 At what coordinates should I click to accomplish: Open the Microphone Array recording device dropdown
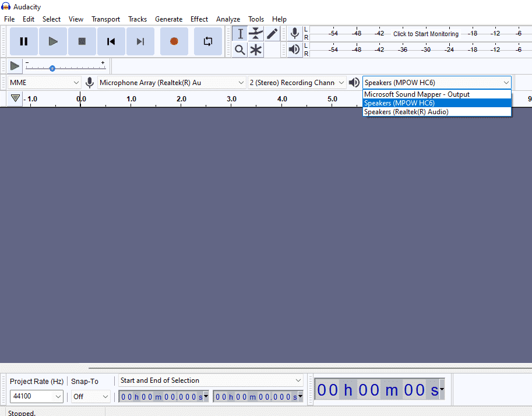[171, 83]
